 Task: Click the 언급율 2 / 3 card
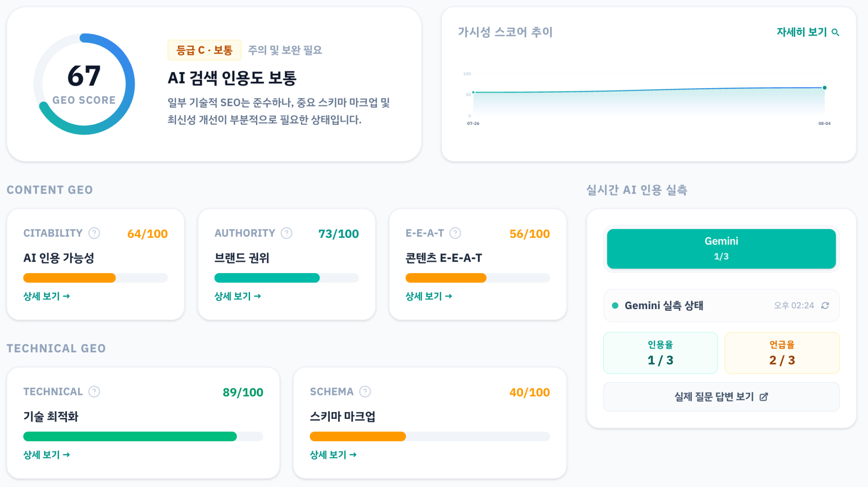[782, 353]
